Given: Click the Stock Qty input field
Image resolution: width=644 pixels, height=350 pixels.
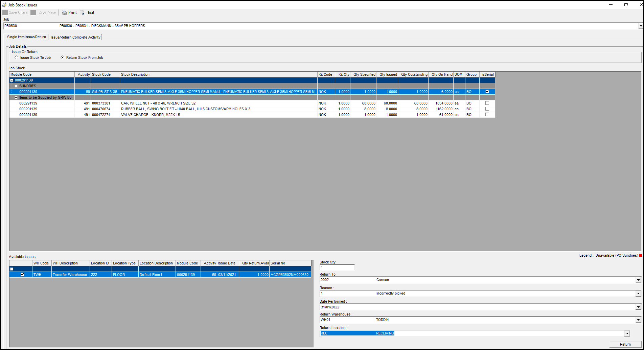Looking at the screenshot, I should (337, 267).
